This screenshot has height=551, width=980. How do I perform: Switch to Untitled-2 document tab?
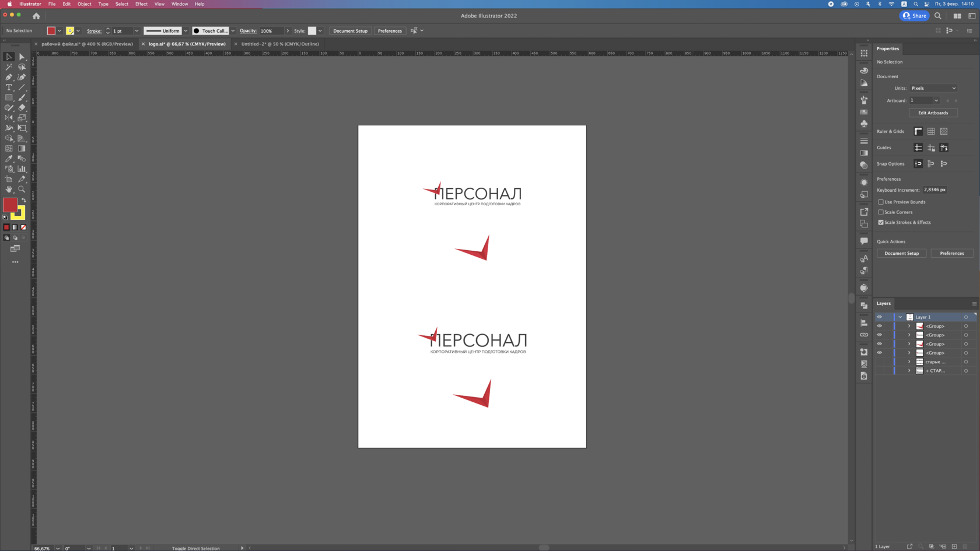pyautogui.click(x=279, y=44)
